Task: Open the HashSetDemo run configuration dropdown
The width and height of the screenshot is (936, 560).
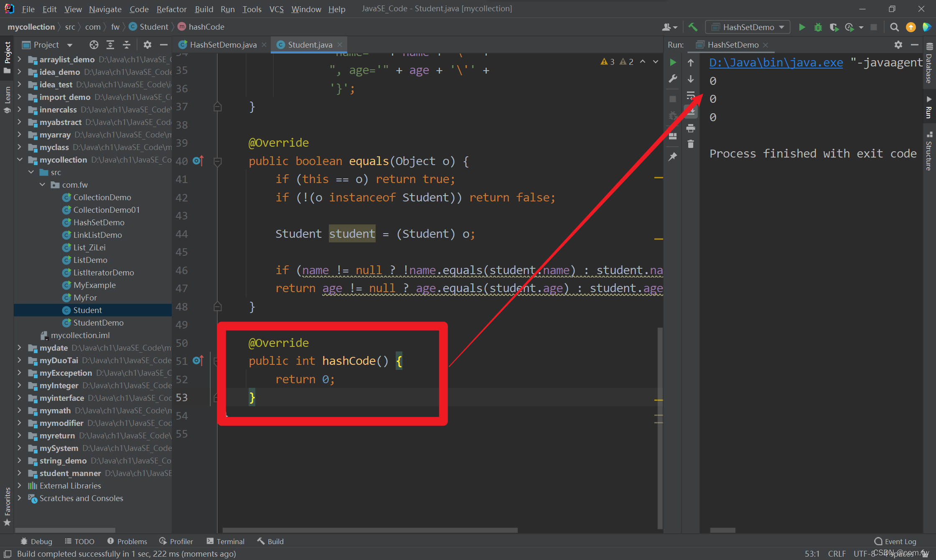Action: click(x=747, y=27)
